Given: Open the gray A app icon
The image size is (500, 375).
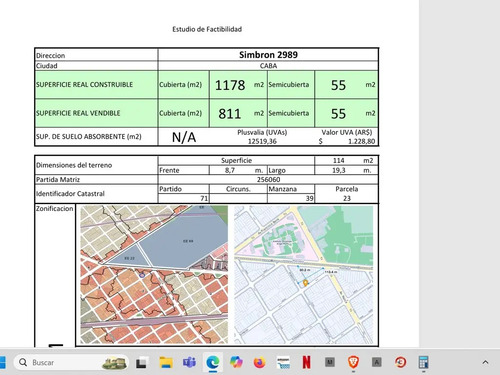Looking at the screenshot, I should coord(377,362).
